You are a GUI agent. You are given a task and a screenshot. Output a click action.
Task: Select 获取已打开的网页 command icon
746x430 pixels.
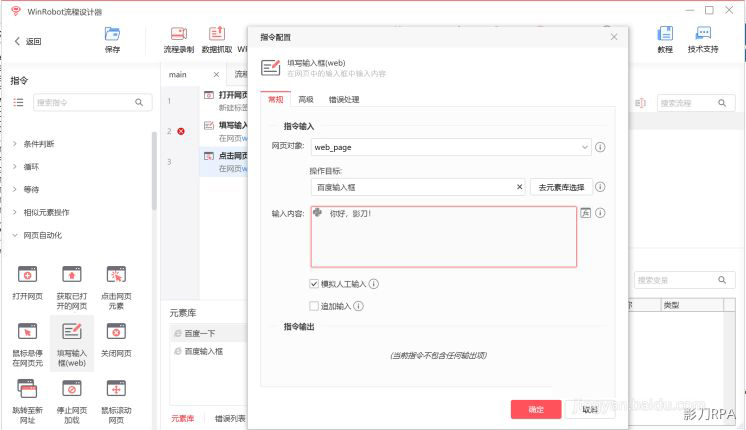(72, 274)
